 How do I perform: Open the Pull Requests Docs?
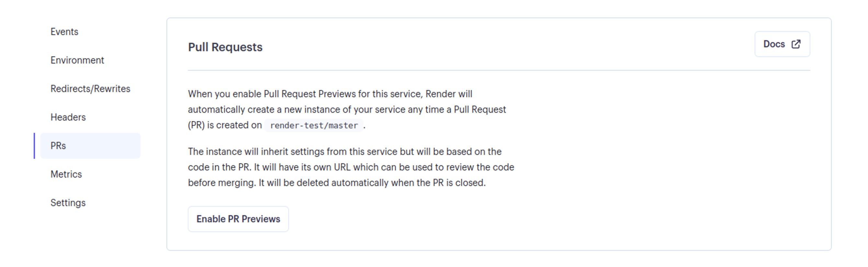782,44
